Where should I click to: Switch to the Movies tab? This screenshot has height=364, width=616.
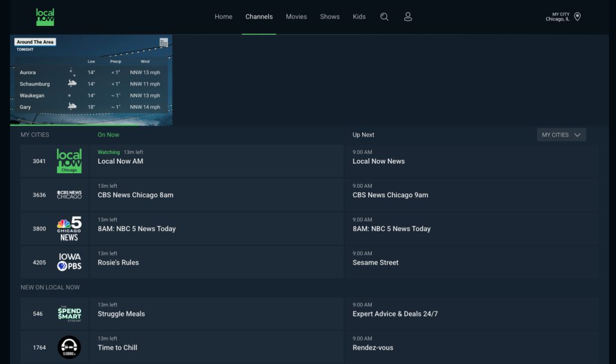[x=296, y=16]
